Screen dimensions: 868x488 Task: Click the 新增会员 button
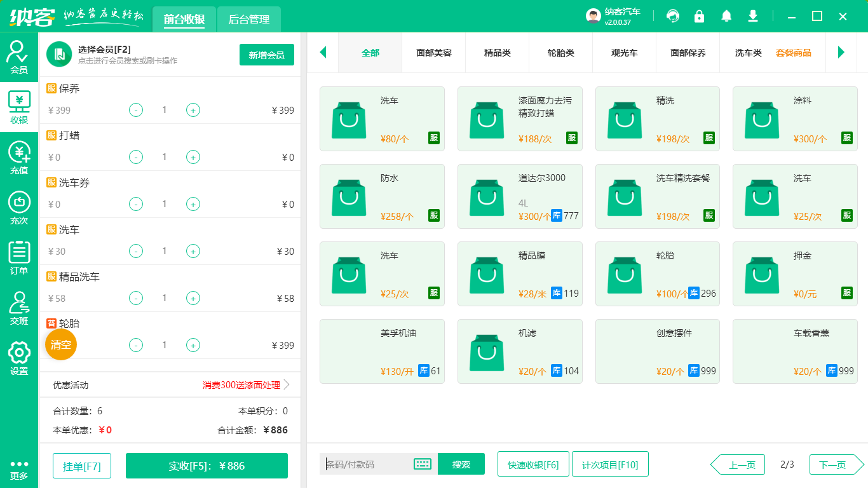(266, 55)
